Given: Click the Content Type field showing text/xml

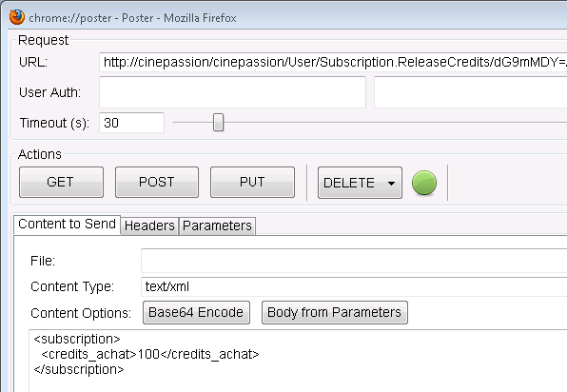Looking at the screenshot, I should pyautogui.click(x=354, y=286).
